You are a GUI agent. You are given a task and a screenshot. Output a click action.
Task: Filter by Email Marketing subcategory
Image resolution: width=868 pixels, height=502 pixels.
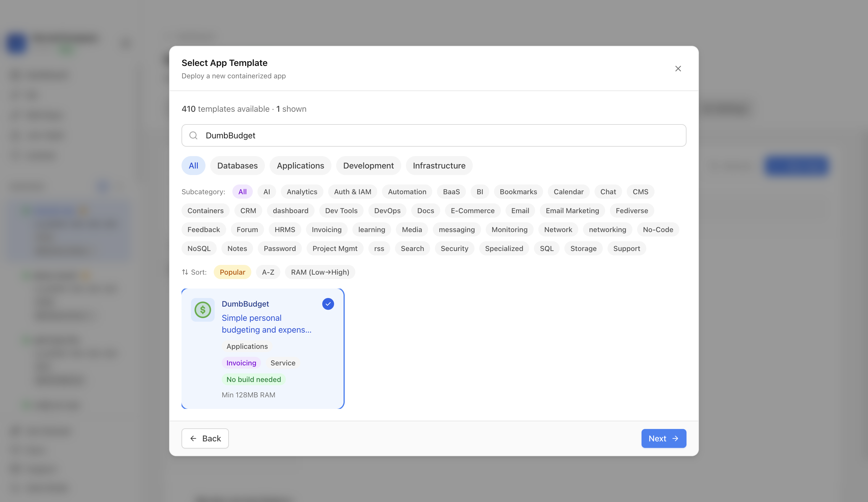572,210
